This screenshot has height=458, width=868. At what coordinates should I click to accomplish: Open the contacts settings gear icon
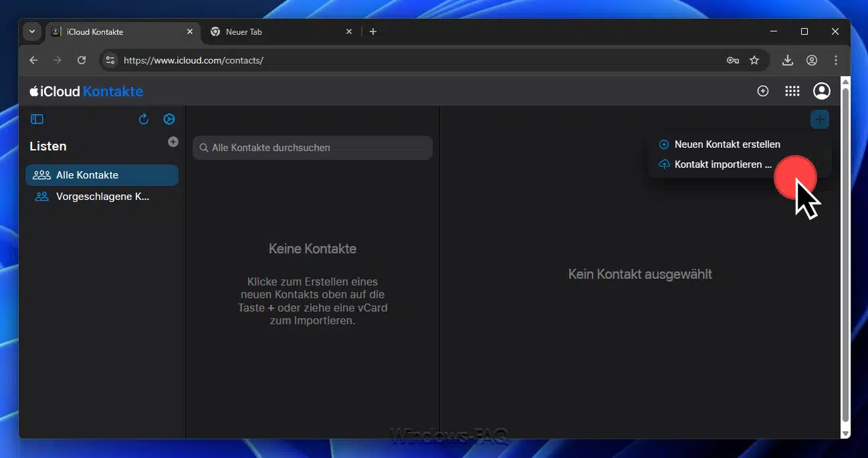[169, 119]
